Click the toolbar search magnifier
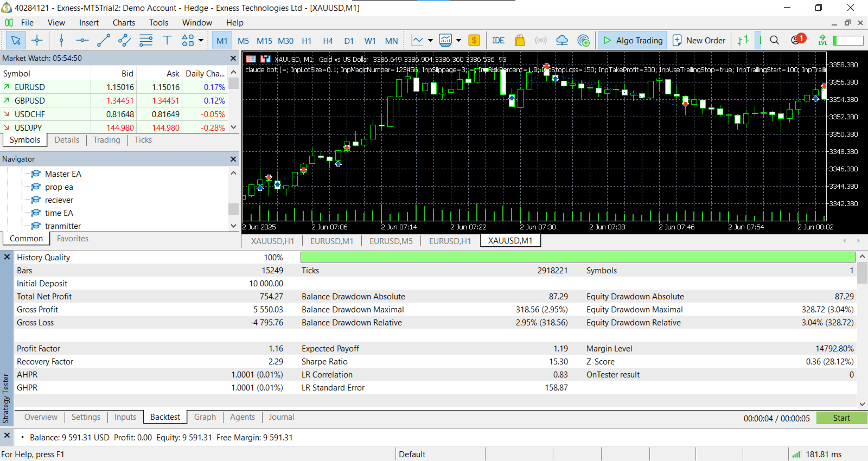The width and height of the screenshot is (868, 461). 774,40
